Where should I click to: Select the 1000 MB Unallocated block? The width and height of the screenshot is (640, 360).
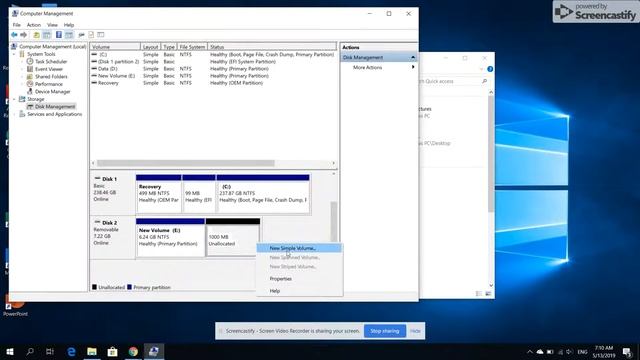click(x=233, y=238)
